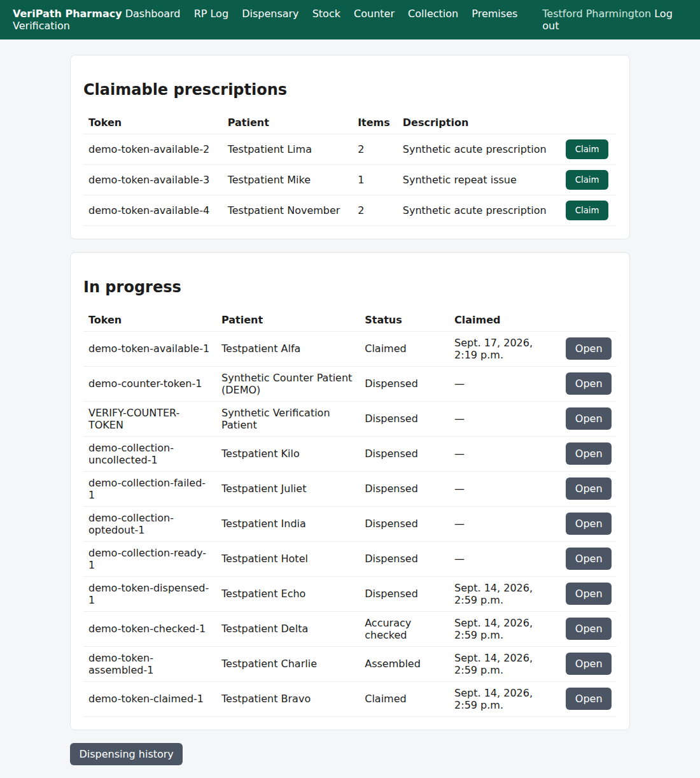The height and width of the screenshot is (778, 700).
Task: Click the Synthetic repeat issue description
Action: 459,180
